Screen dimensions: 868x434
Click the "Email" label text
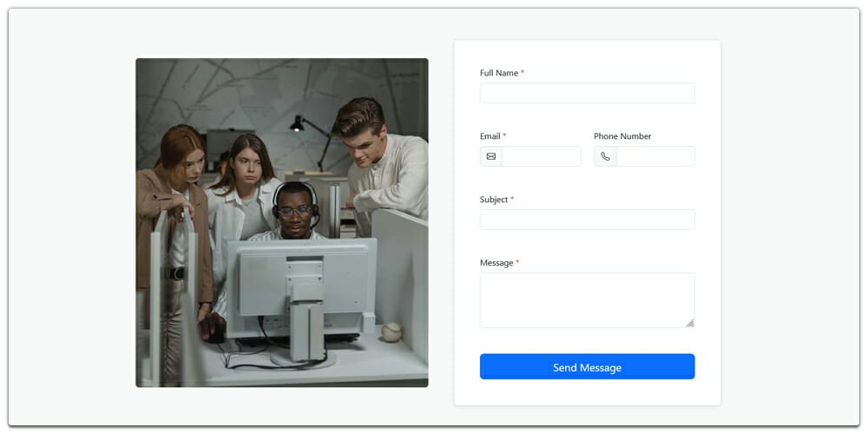pos(490,136)
